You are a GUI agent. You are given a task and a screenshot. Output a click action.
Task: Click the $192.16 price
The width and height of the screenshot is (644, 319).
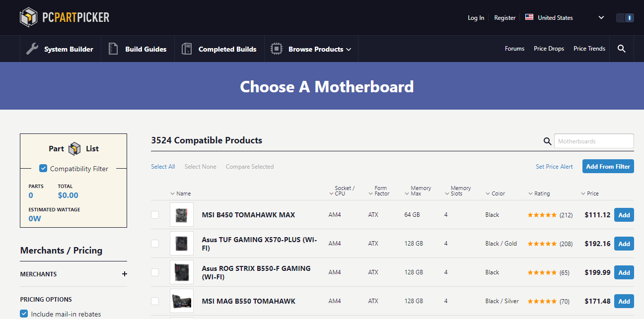coord(597,244)
